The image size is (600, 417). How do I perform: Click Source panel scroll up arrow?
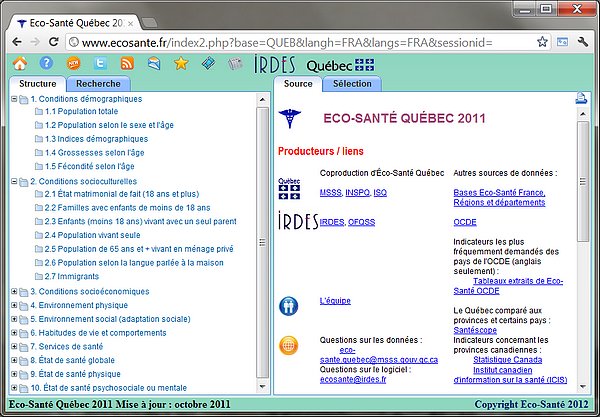click(x=583, y=114)
